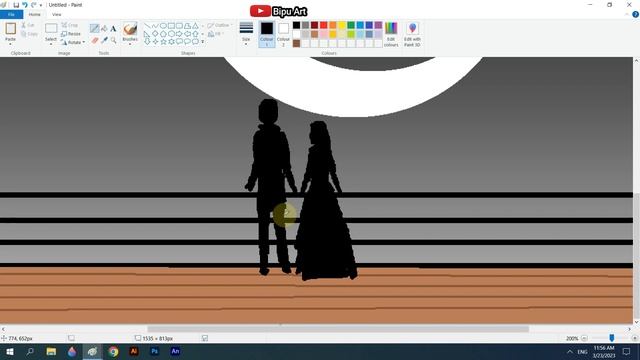The height and width of the screenshot is (360, 640).
Task: Open Adobe Photoshop from taskbar
Action: click(x=154, y=351)
